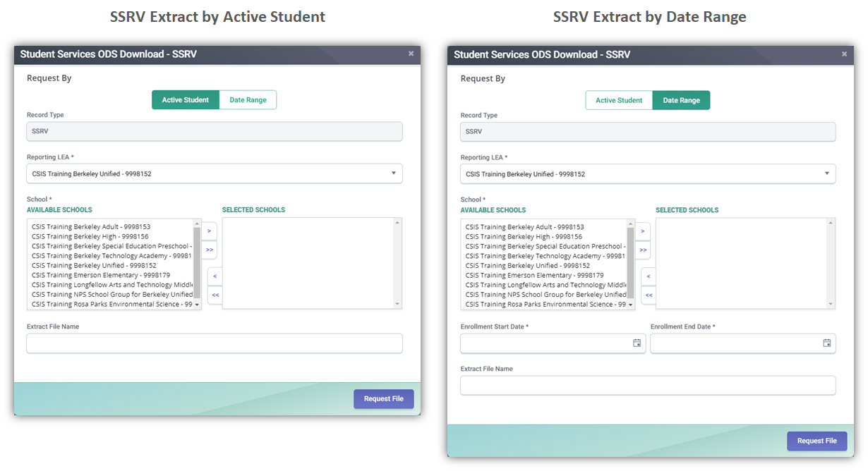Click Selected Schools scrollbar in Active Student dialog
Image resolution: width=868 pixels, height=471 pixels.
(x=398, y=263)
